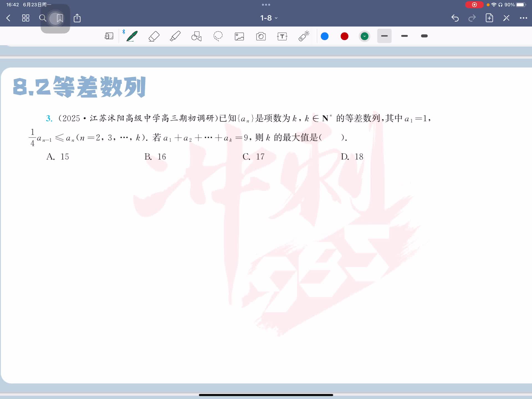Select the shapes tool
This screenshot has height=399, width=532.
[196, 36]
